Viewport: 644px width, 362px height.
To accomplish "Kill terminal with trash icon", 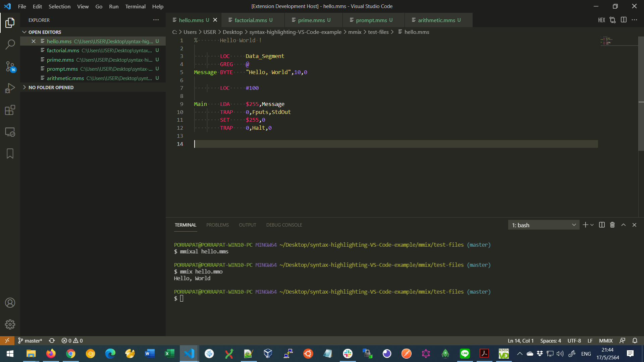I will pyautogui.click(x=612, y=225).
